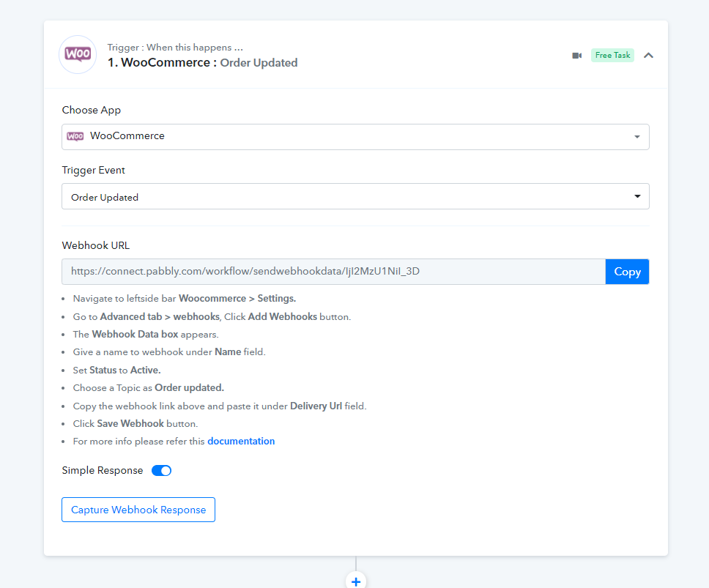This screenshot has height=588, width=709.
Task: Click the WooCommerce logo in trigger header
Action: pyautogui.click(x=78, y=55)
